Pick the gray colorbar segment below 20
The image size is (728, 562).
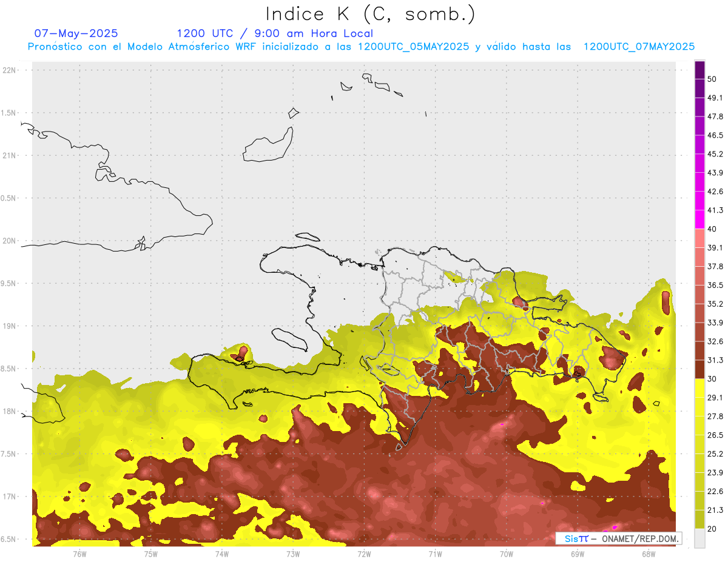point(699,538)
